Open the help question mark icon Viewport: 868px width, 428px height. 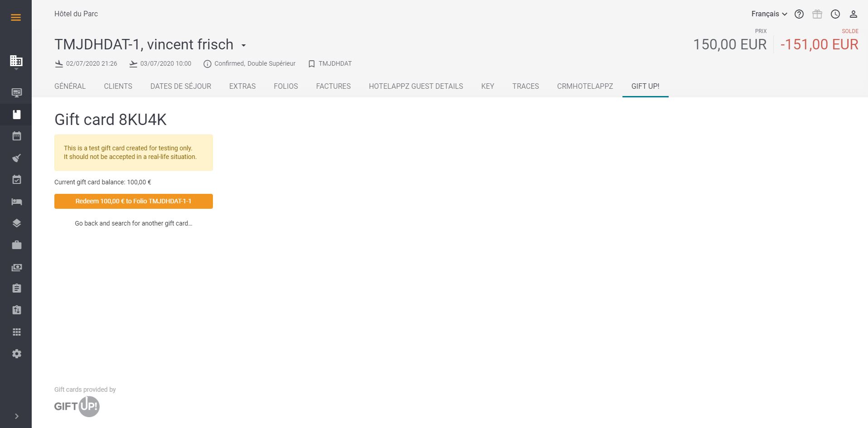799,14
